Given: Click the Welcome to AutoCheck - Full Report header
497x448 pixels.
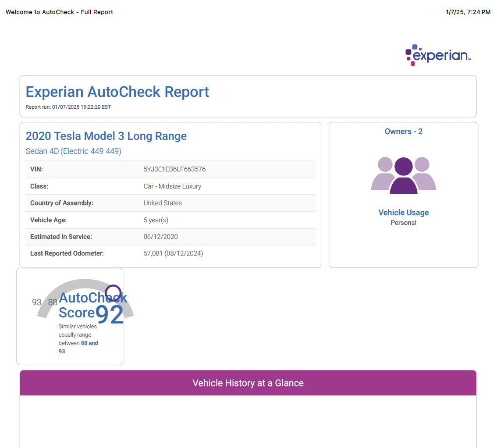Looking at the screenshot, I should 59,12.
